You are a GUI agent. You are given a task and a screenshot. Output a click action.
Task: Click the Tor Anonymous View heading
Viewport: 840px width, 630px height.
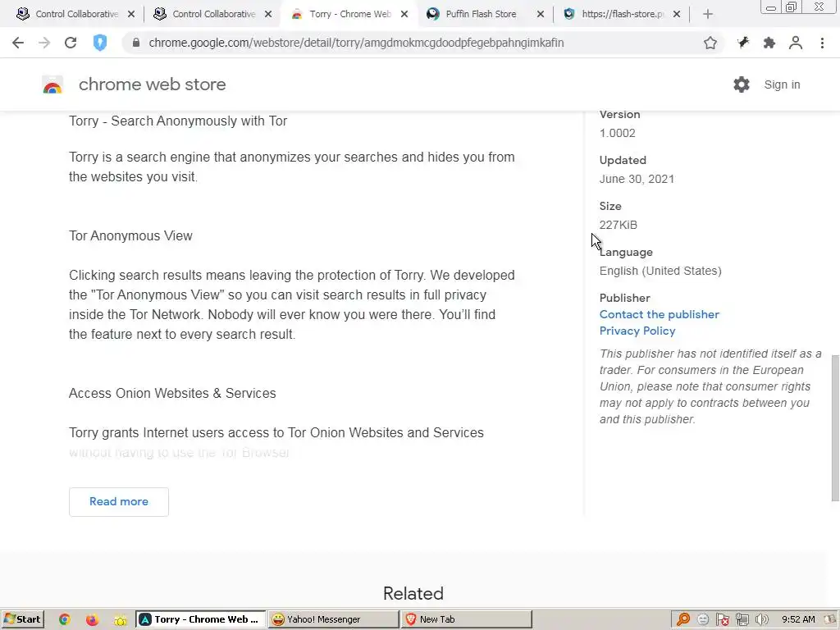click(x=130, y=236)
